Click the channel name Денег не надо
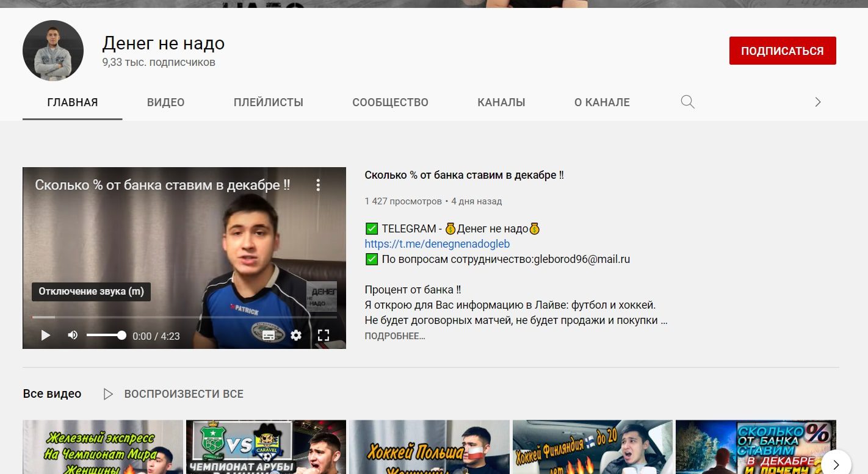The width and height of the screenshot is (868, 474). pyautogui.click(x=163, y=43)
